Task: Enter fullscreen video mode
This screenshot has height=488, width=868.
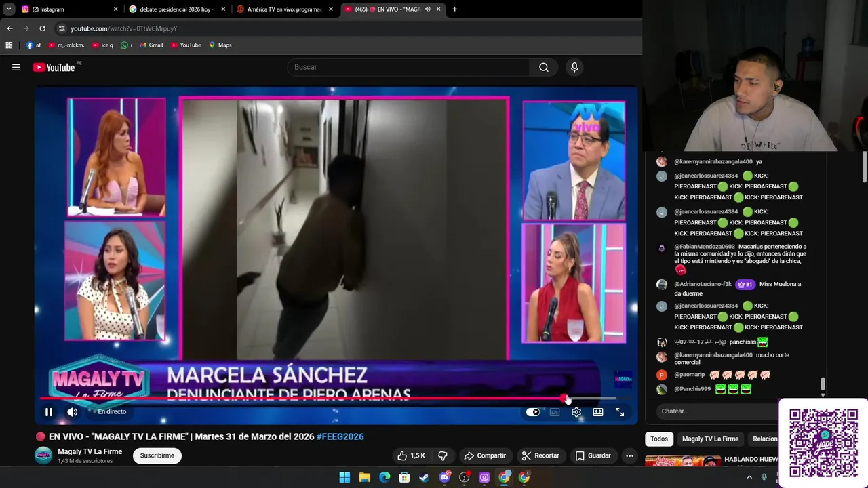Action: click(620, 411)
